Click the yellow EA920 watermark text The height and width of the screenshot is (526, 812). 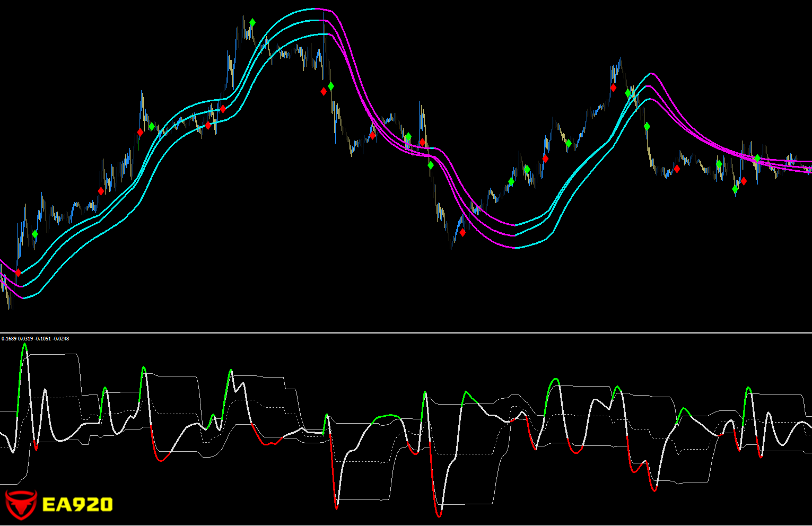point(77,504)
